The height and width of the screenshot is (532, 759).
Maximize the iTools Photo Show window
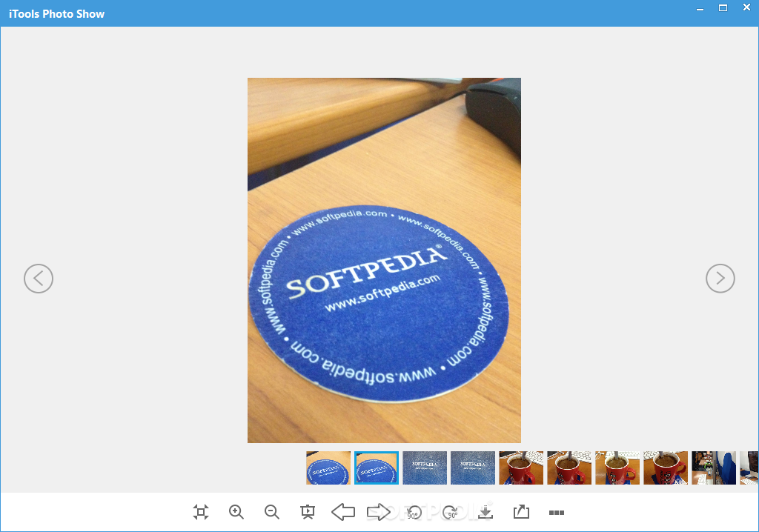coord(723,7)
